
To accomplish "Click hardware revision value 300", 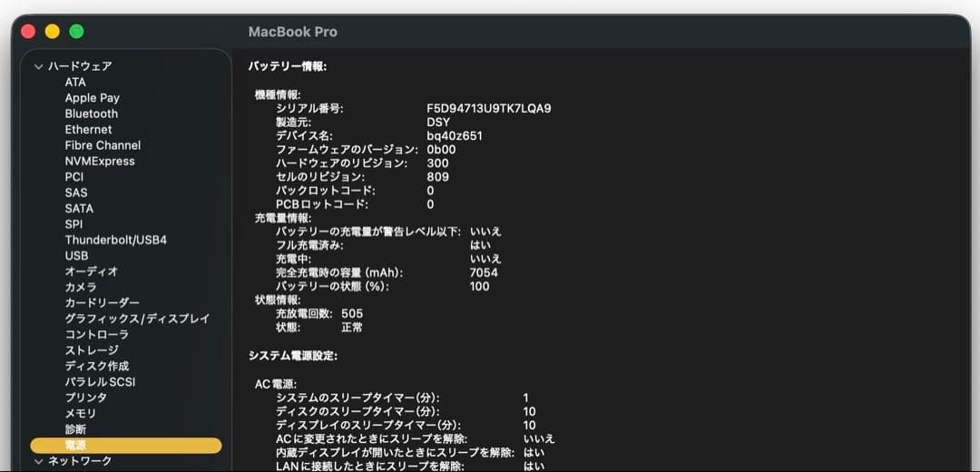I will [x=437, y=163].
